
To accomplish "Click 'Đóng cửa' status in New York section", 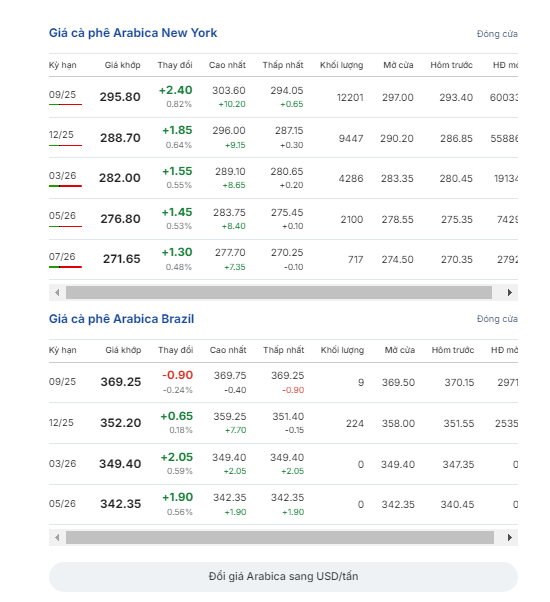I will click(497, 34).
